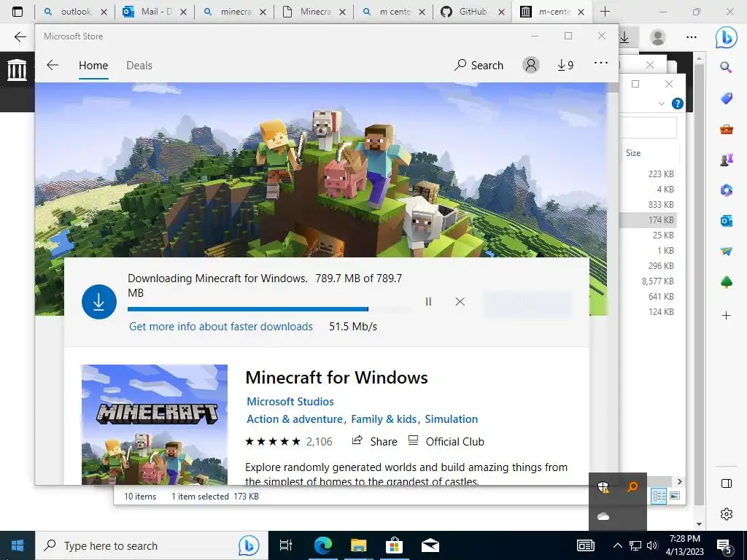Click the blue download arrow icon

click(99, 302)
